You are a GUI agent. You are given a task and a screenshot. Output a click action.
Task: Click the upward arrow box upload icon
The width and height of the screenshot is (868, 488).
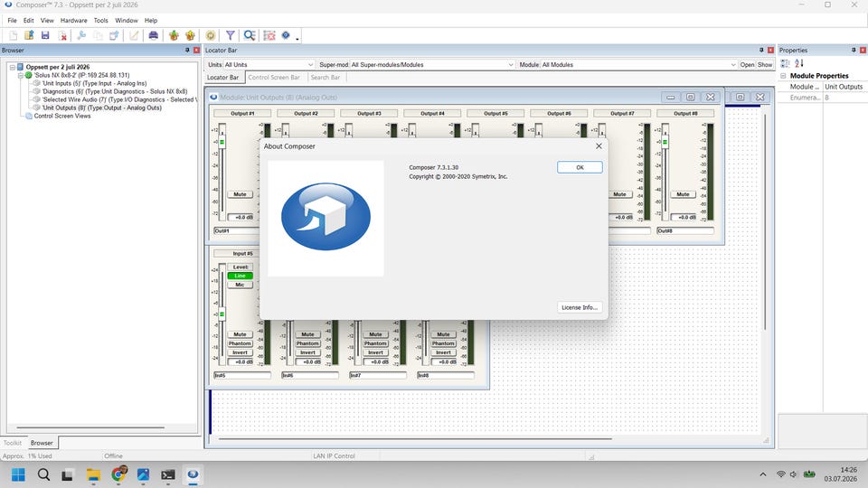[191, 35]
